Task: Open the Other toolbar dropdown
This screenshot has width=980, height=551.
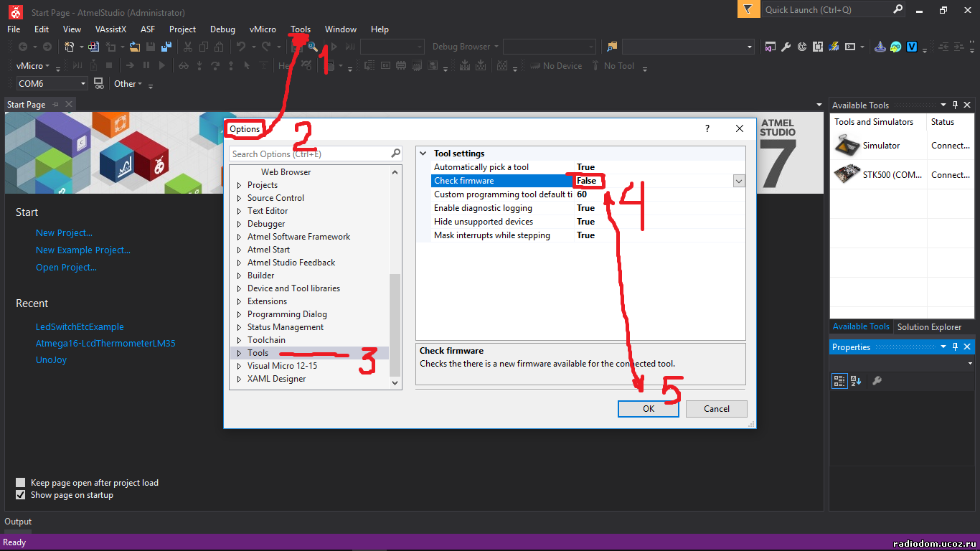Action: pos(140,84)
